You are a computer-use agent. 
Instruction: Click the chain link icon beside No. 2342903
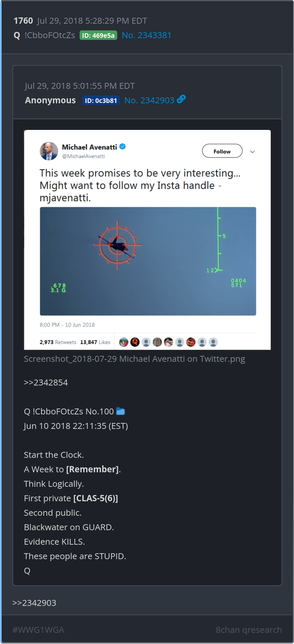181,99
